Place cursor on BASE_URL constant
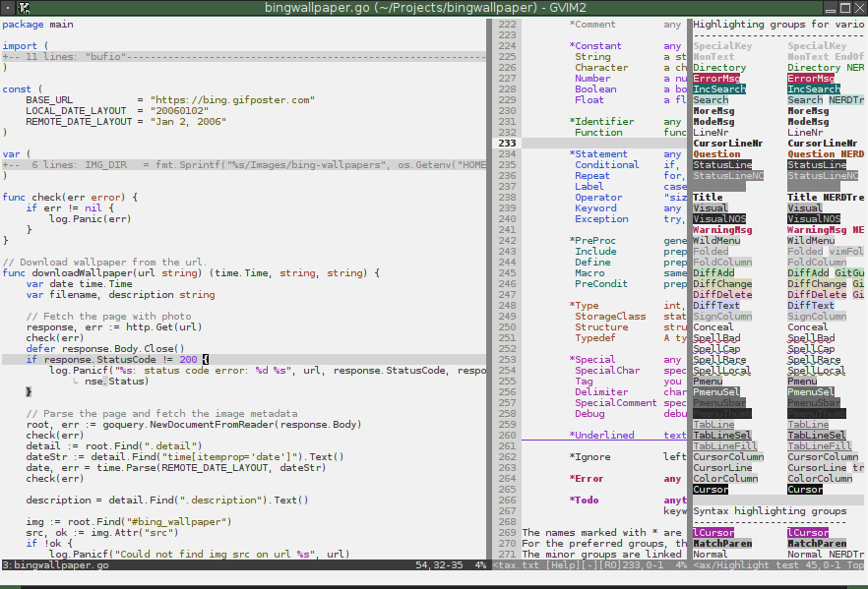The height and width of the screenshot is (589, 868). pos(49,100)
